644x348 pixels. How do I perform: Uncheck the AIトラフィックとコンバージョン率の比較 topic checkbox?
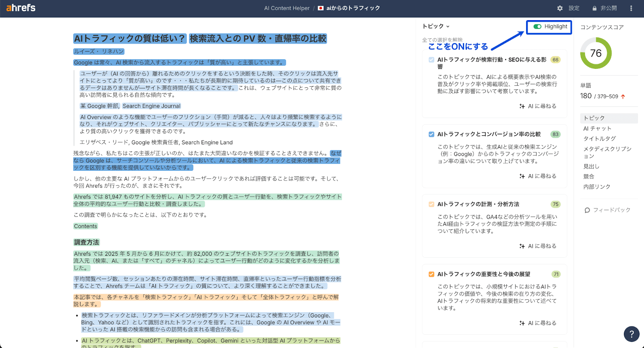tap(431, 135)
